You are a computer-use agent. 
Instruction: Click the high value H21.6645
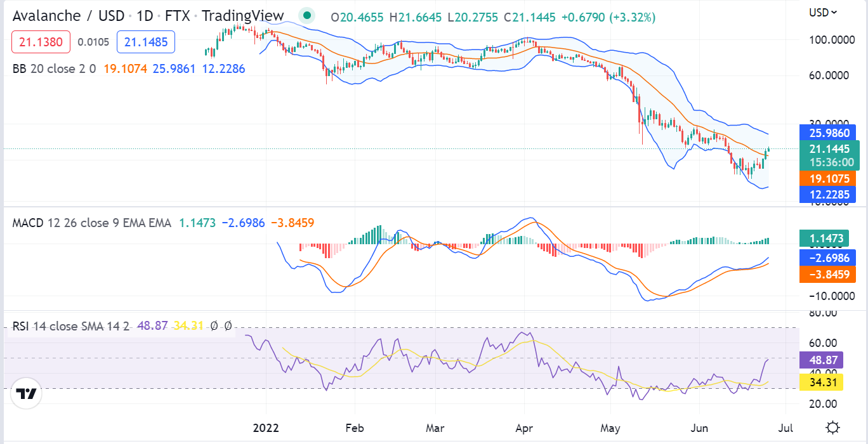[x=416, y=17]
